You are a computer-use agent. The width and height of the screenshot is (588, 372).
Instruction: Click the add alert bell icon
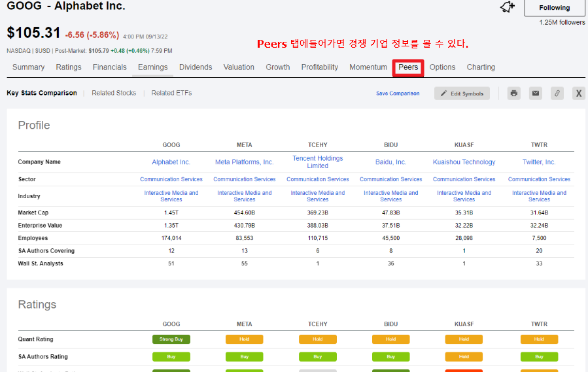[508, 7]
